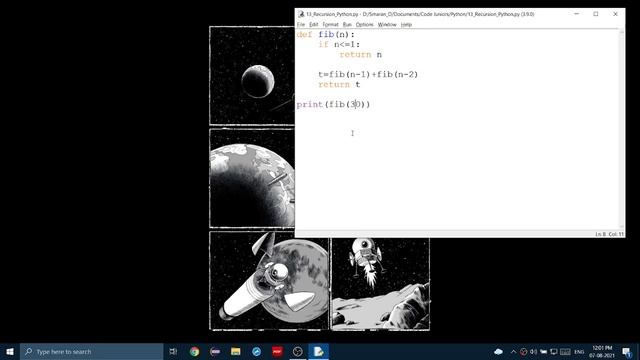Open File Explorer from the taskbar
The image size is (640, 360).
(x=236, y=351)
